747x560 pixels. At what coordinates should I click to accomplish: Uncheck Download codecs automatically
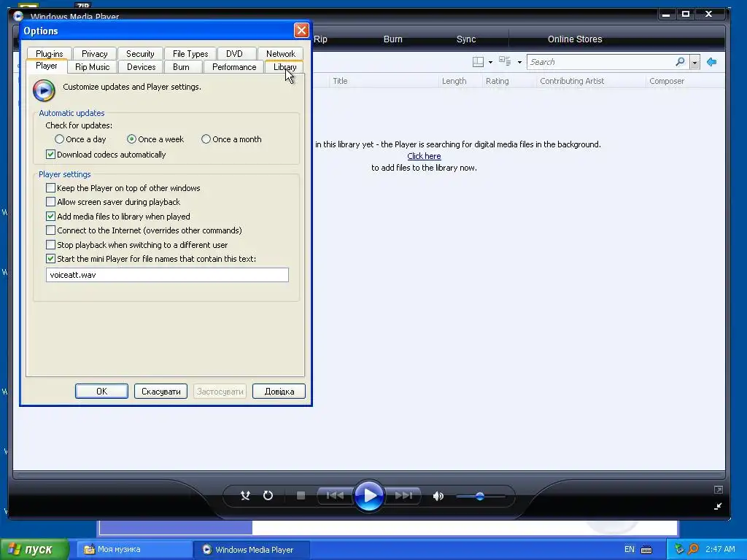coord(50,155)
